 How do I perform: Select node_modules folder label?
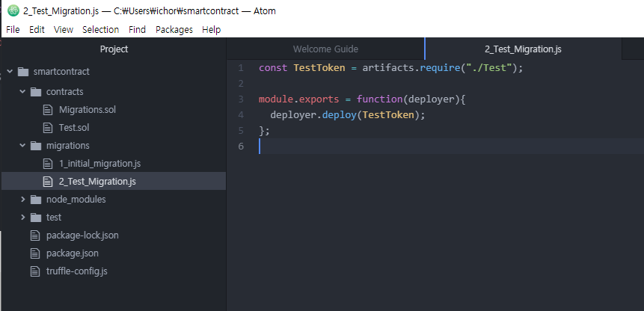point(76,200)
